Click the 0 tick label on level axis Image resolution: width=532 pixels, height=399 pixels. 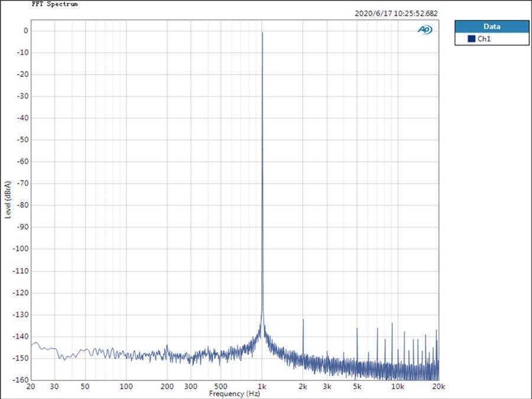(x=26, y=31)
